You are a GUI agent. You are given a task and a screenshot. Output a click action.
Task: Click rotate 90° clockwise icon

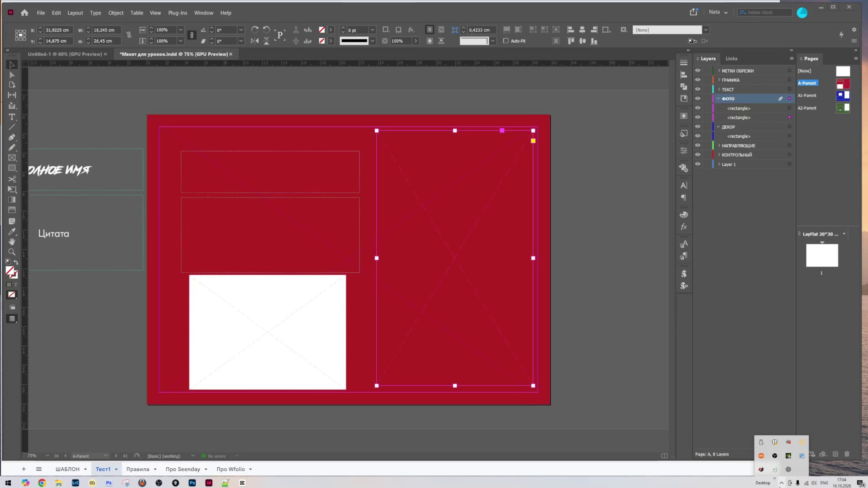[x=255, y=30]
